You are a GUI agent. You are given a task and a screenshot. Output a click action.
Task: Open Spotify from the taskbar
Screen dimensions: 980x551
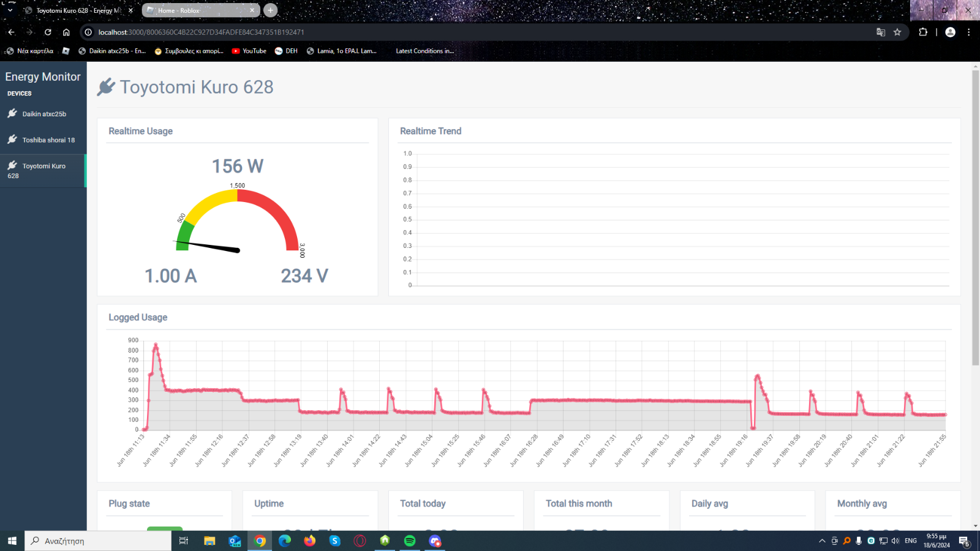(410, 541)
